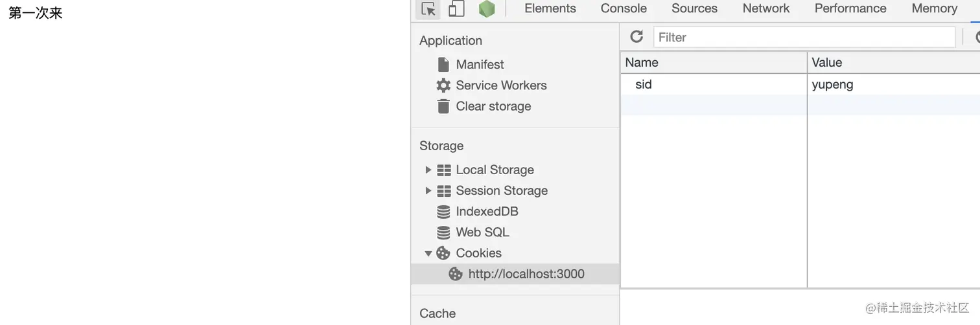Activate the inspect element picker icon
The image size is (980, 325).
(x=428, y=9)
